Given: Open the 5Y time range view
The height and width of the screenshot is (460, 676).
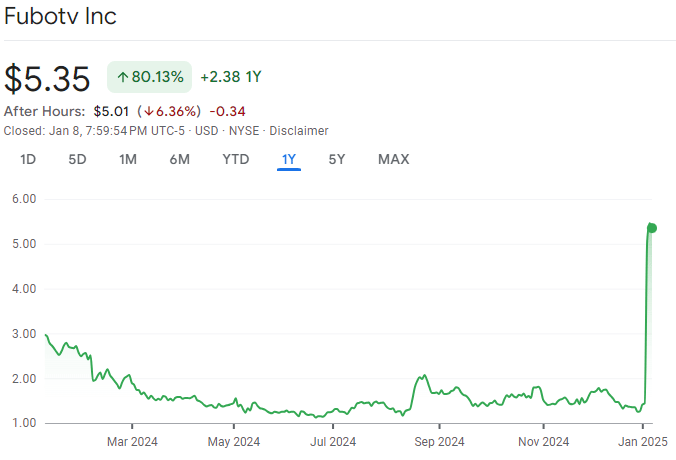Looking at the screenshot, I should (337, 160).
